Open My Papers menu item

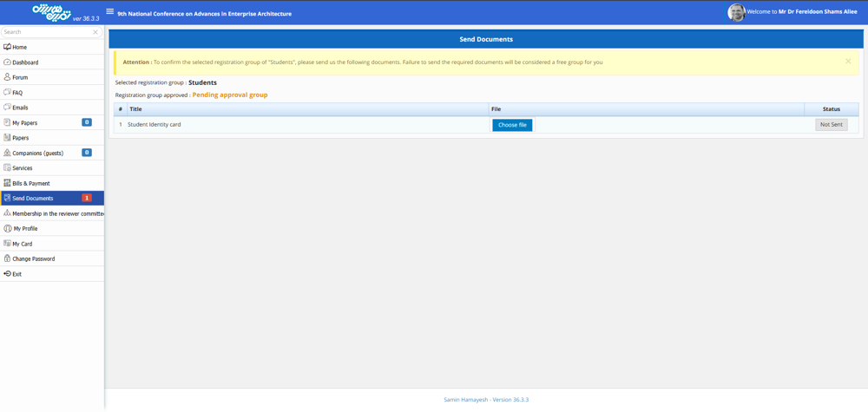click(x=25, y=123)
